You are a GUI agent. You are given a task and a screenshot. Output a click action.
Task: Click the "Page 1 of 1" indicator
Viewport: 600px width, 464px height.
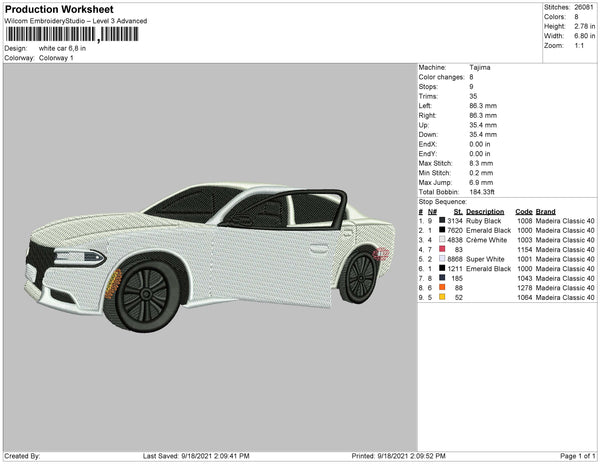[578, 456]
